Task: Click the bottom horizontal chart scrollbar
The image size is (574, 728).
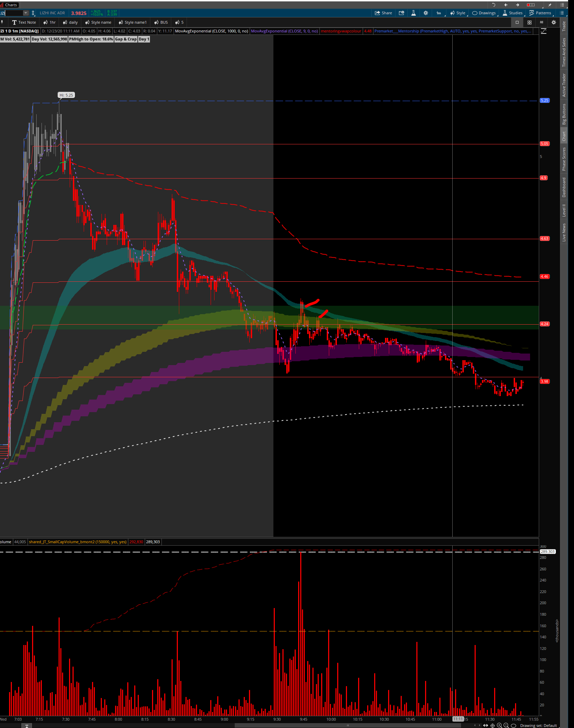Action: [x=348, y=726]
